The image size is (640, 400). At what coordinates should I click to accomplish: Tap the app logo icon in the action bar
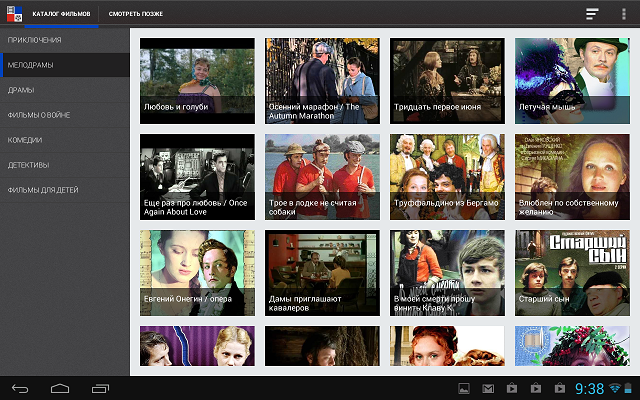(x=14, y=14)
